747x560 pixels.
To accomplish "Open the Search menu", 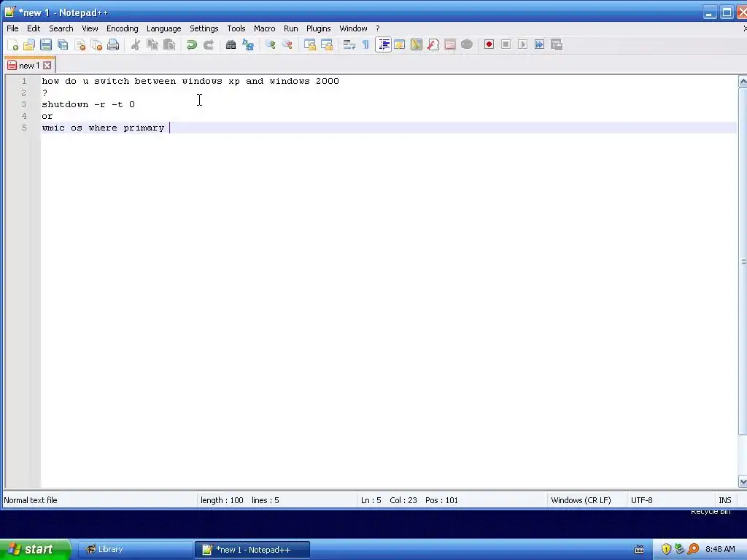I will click(61, 28).
